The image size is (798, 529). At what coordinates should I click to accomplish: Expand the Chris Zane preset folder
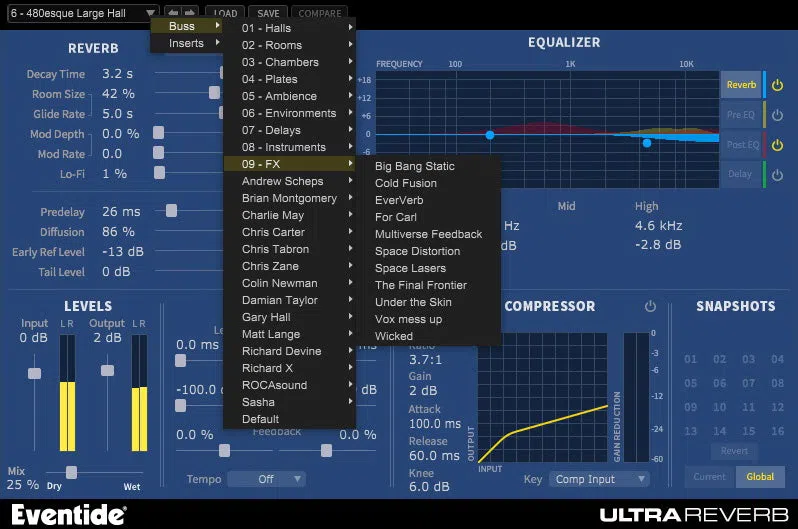pyautogui.click(x=290, y=266)
